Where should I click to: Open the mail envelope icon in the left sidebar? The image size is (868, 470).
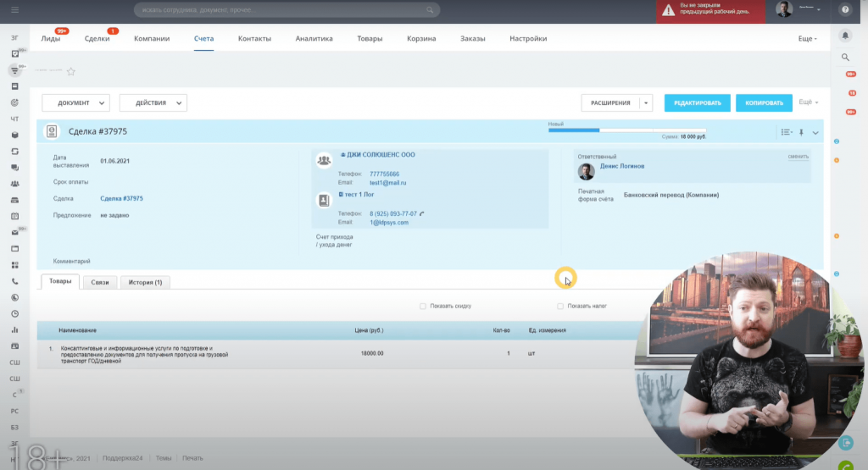point(15,232)
